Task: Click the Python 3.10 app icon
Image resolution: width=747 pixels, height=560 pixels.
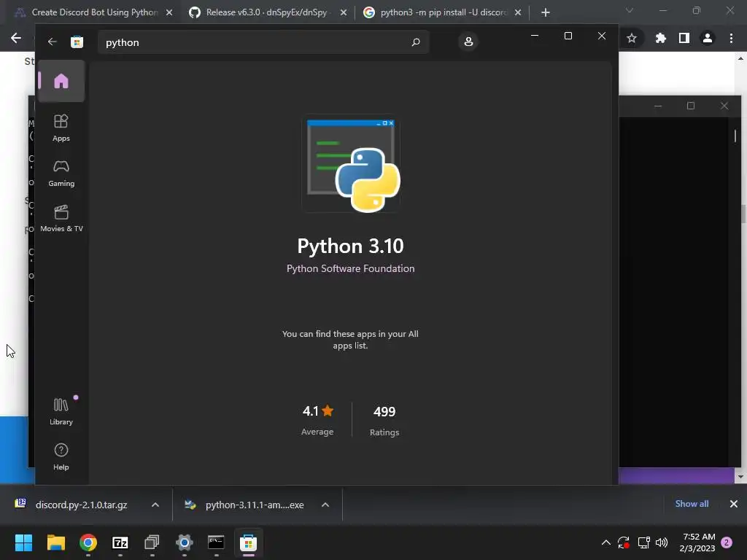Action: [351, 164]
